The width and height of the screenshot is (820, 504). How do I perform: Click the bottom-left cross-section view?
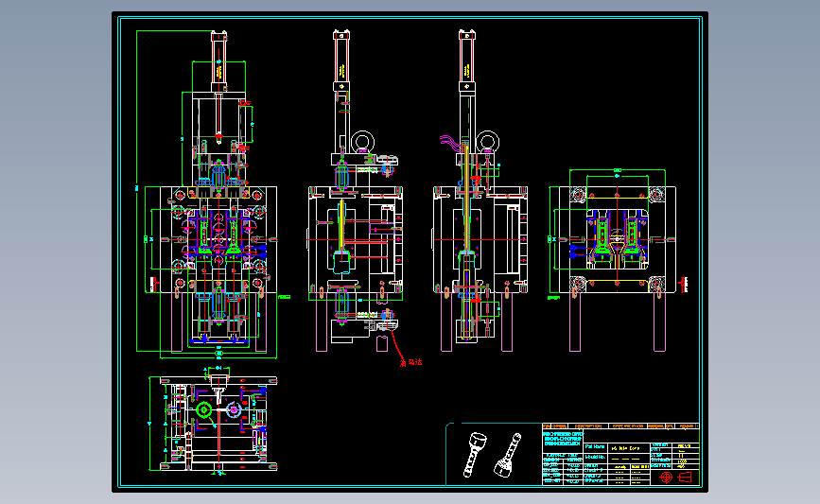[215, 421]
